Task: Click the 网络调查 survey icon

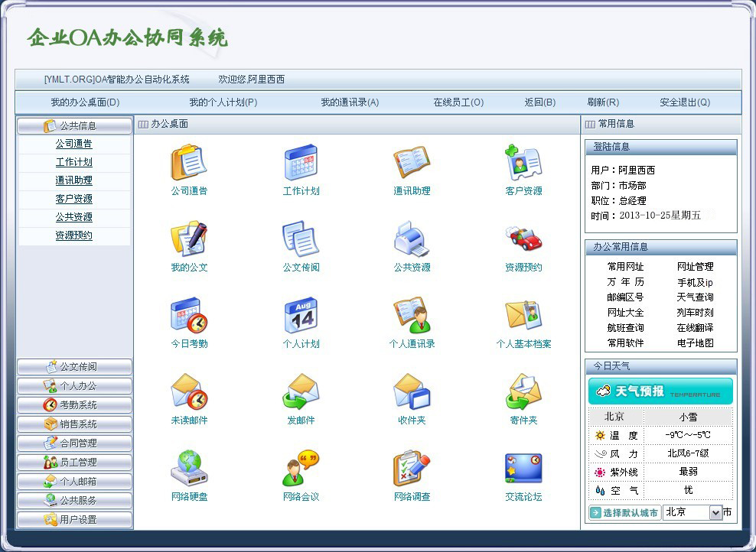Action: [x=412, y=469]
